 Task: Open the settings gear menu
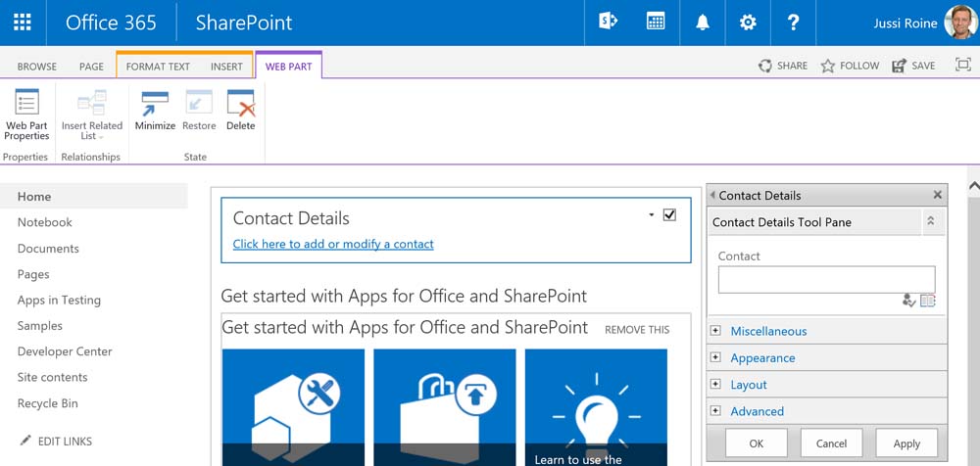coord(748,23)
